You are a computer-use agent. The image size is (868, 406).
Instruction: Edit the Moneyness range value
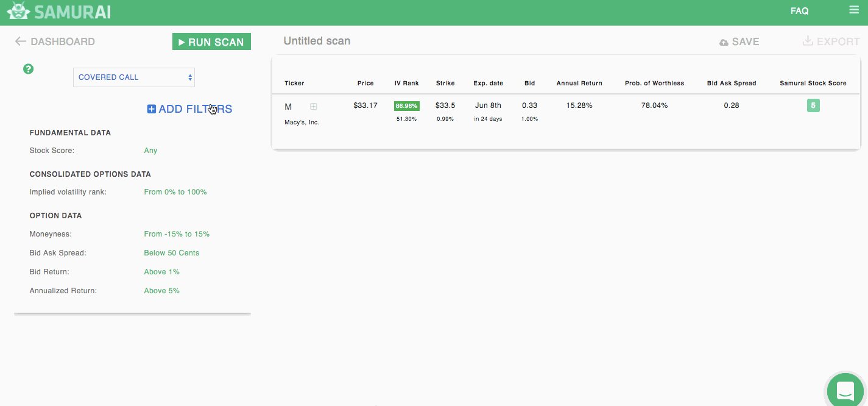point(177,234)
